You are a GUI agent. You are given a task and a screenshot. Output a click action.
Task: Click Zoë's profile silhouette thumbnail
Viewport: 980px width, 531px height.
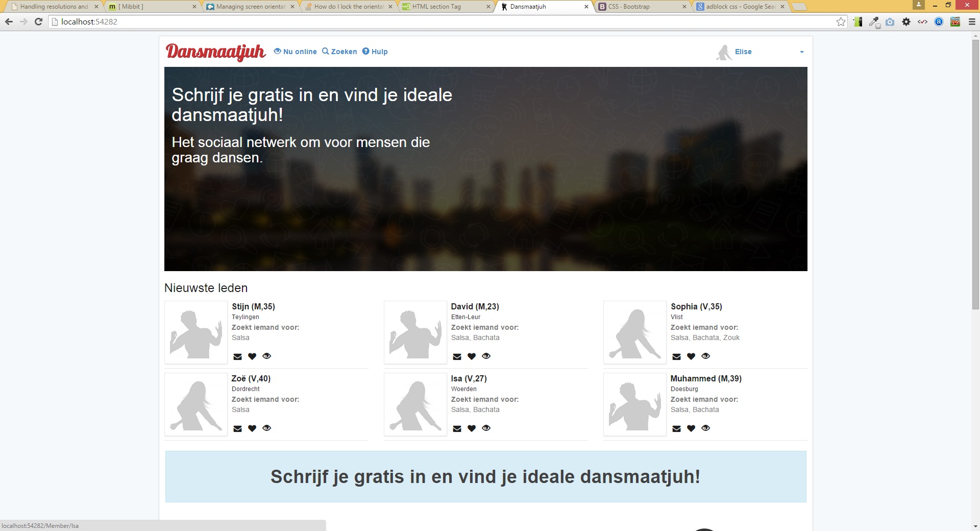(x=196, y=404)
